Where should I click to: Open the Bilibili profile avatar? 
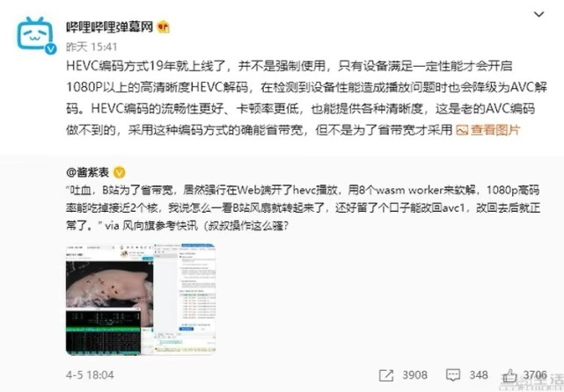[35, 34]
